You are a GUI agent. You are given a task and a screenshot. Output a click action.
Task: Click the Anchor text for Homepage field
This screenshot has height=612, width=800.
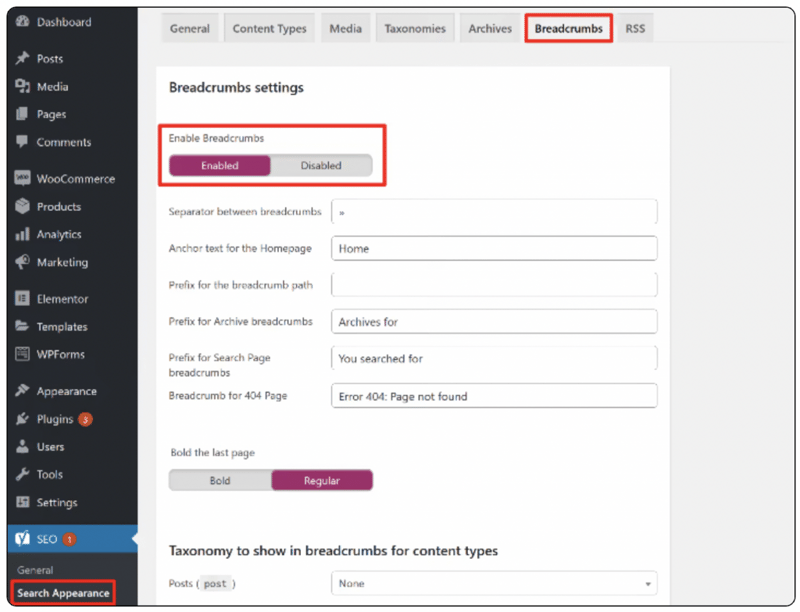pyautogui.click(x=494, y=248)
